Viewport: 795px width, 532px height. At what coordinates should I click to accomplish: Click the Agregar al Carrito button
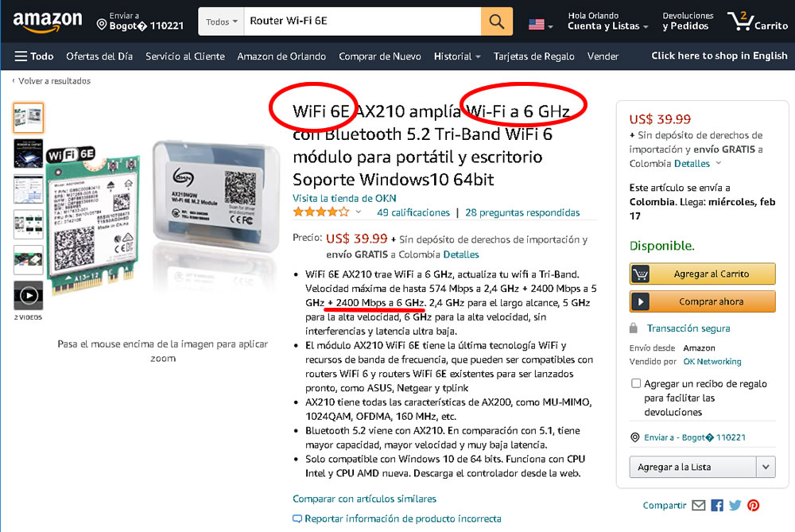click(x=702, y=274)
